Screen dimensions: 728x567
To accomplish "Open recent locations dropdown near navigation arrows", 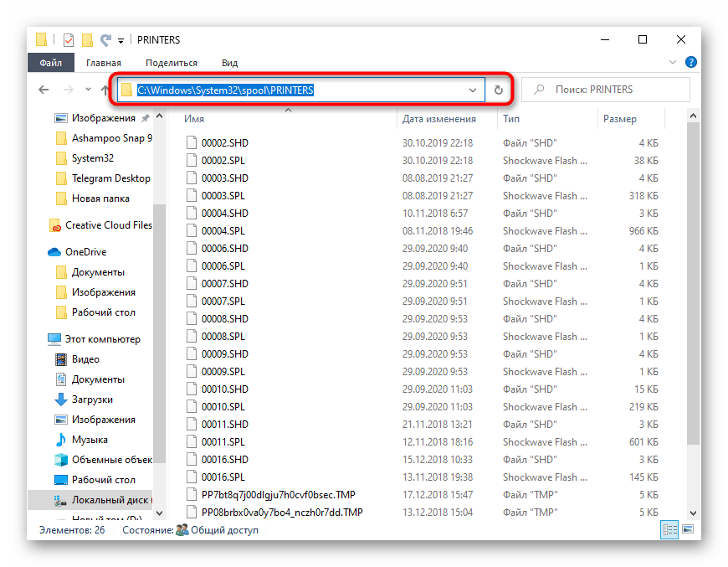I will click(x=88, y=90).
